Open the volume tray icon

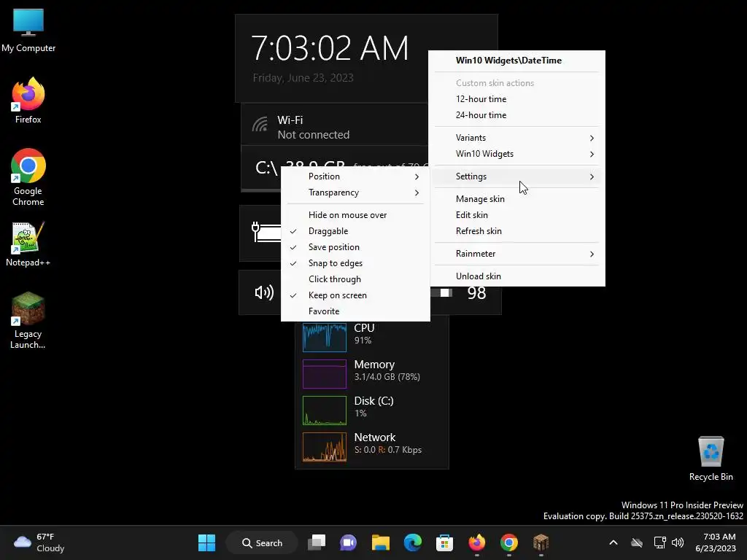[678, 542]
